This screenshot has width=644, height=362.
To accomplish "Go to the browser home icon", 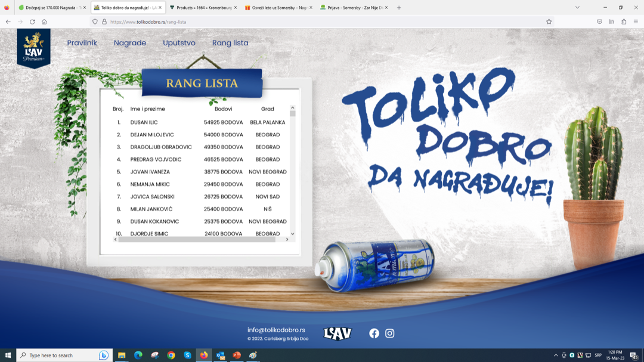I will pos(44,21).
